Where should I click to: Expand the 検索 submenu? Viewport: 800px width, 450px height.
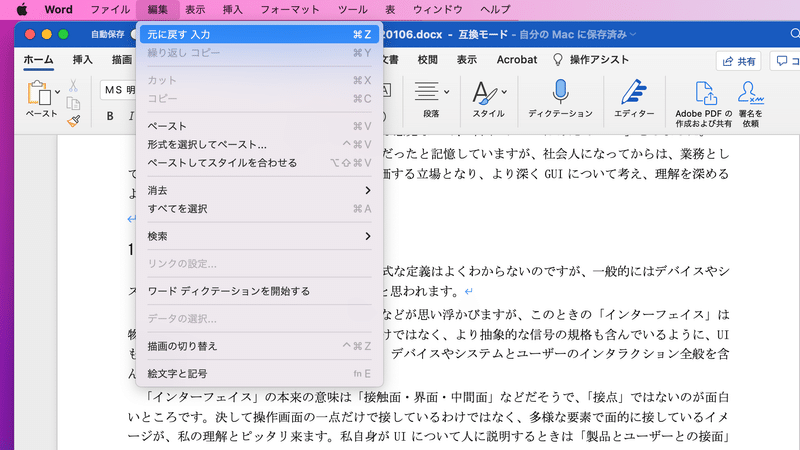[259, 236]
